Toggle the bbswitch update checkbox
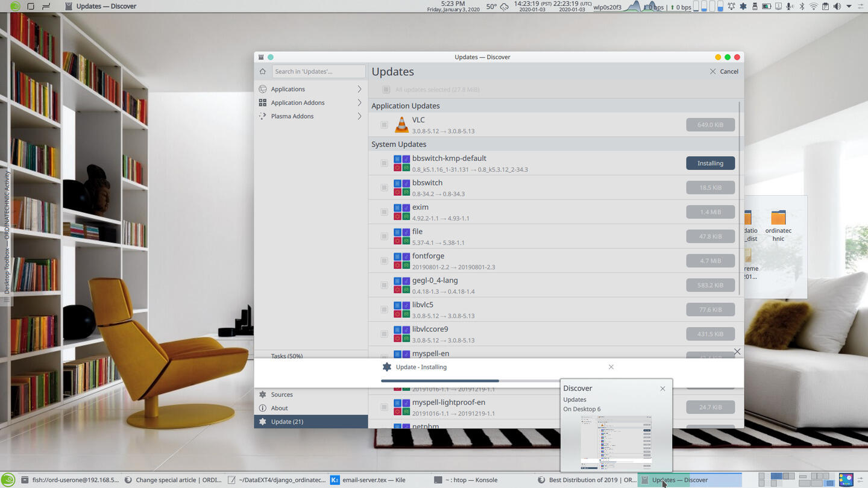The height and width of the screenshot is (488, 868). [x=384, y=187]
